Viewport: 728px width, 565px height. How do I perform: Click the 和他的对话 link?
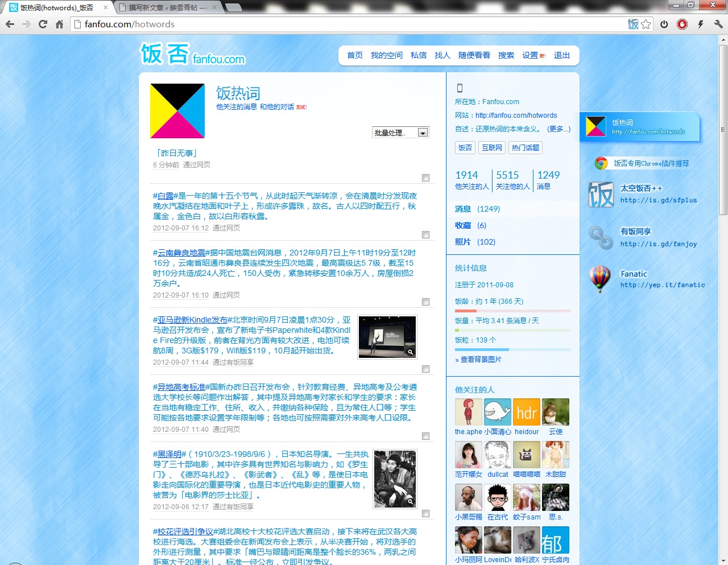pos(277,107)
